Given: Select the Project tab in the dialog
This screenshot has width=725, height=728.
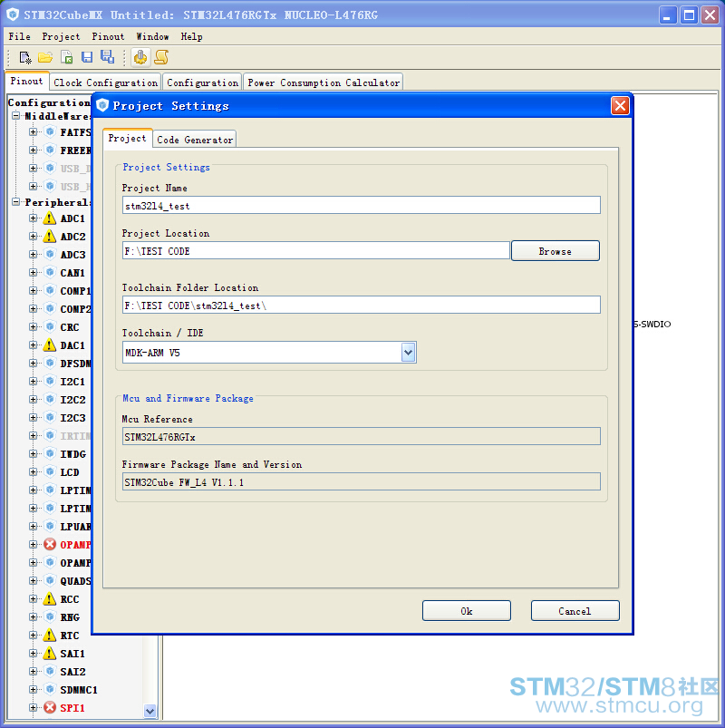Looking at the screenshot, I should pos(127,139).
